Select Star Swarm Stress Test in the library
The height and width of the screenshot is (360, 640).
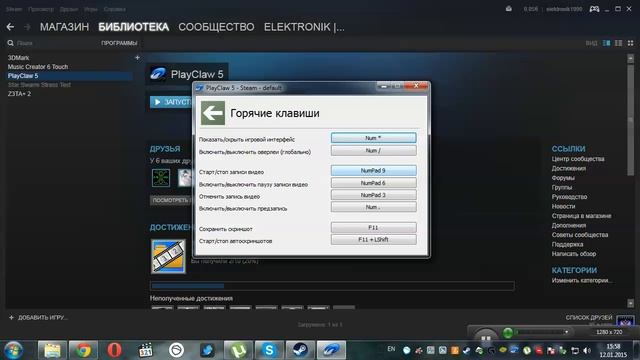coord(39,84)
